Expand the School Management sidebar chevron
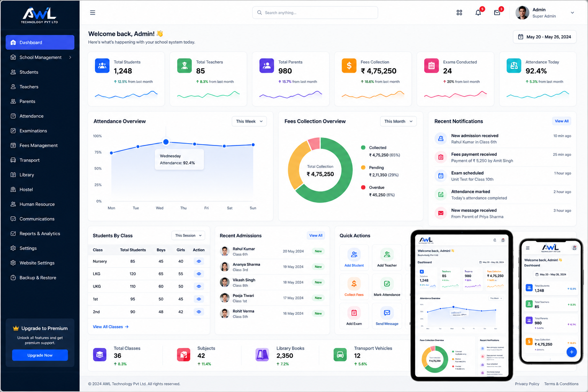This screenshot has height=392, width=588. 70,57
